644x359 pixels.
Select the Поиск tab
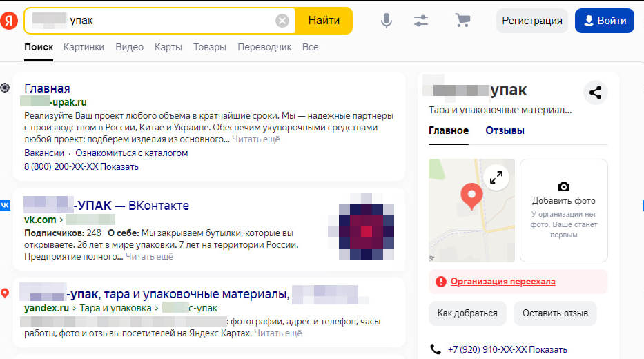[x=39, y=47]
